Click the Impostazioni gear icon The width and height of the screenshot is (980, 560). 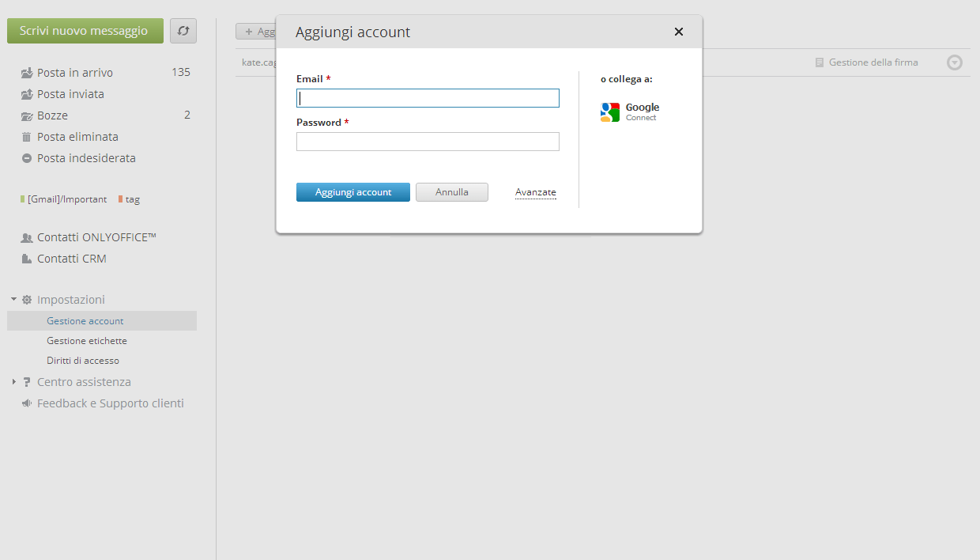[x=27, y=300]
